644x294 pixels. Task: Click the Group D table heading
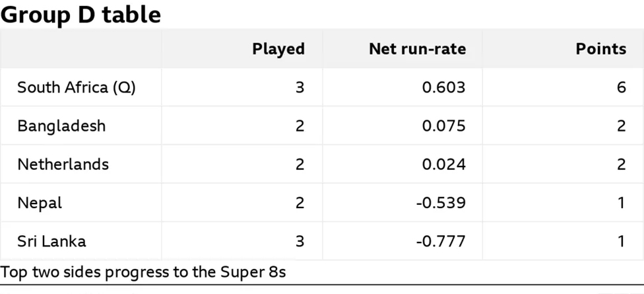80,15
